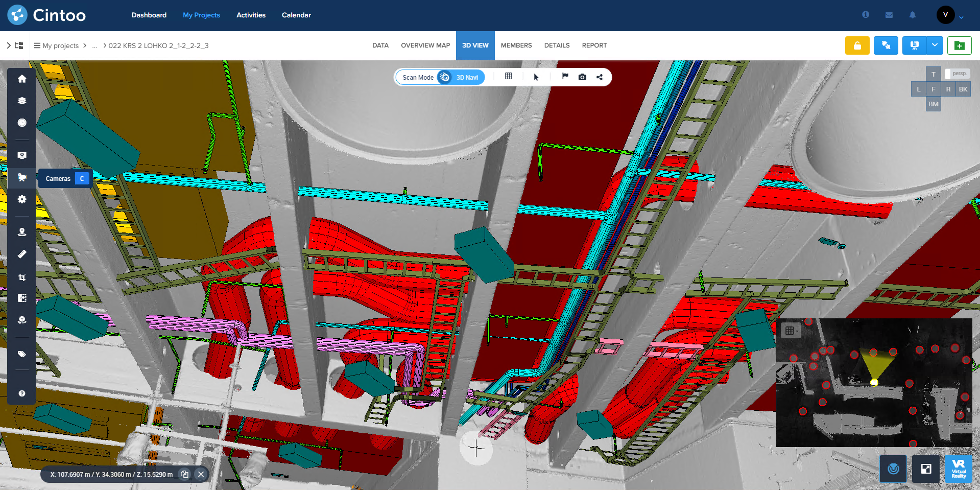The width and height of the screenshot is (980, 490).
Task: Click the grid view icon in the top toolbar
Action: (509, 76)
